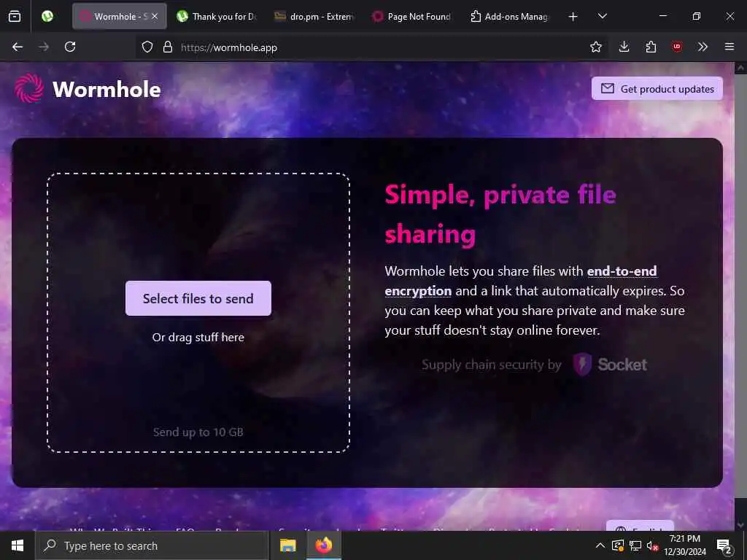Click the Send up to 10 GB text
Image resolution: width=747 pixels, height=560 pixels.
tap(198, 432)
